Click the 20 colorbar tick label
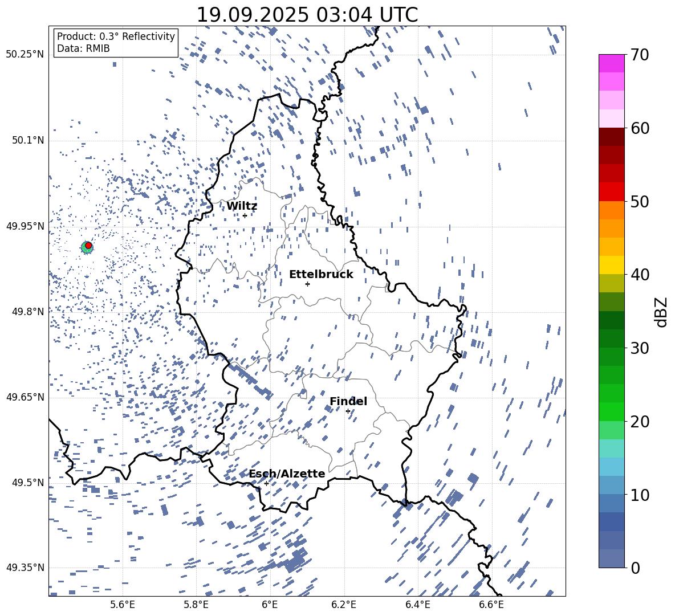Viewport: 675px width, 616px height. [x=640, y=422]
